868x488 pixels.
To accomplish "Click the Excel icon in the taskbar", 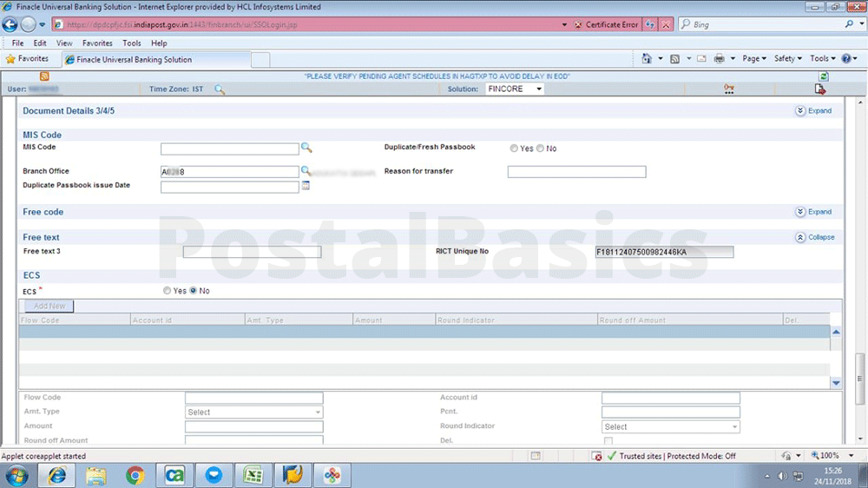I will click(253, 475).
